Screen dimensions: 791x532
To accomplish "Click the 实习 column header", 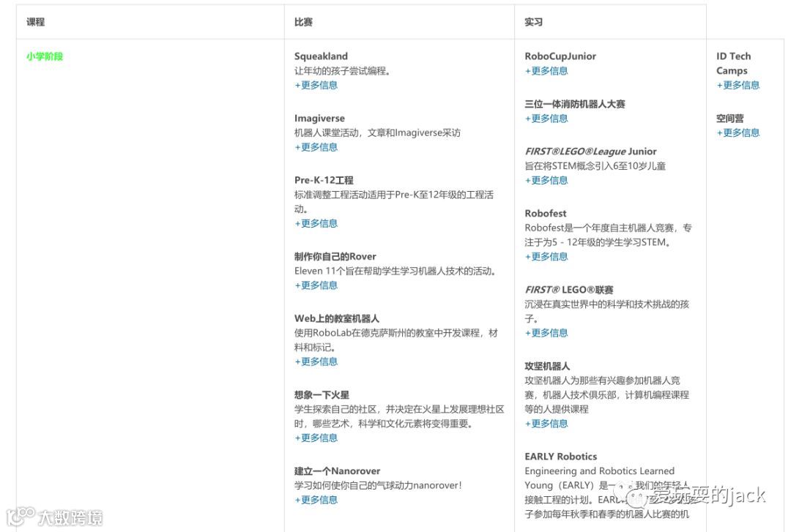I will point(534,22).
